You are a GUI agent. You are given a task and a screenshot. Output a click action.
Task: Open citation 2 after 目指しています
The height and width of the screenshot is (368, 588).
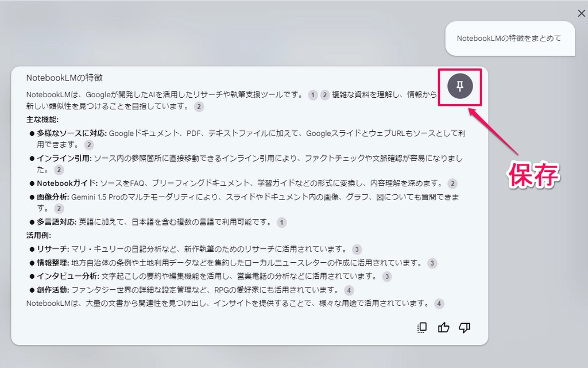pos(199,107)
